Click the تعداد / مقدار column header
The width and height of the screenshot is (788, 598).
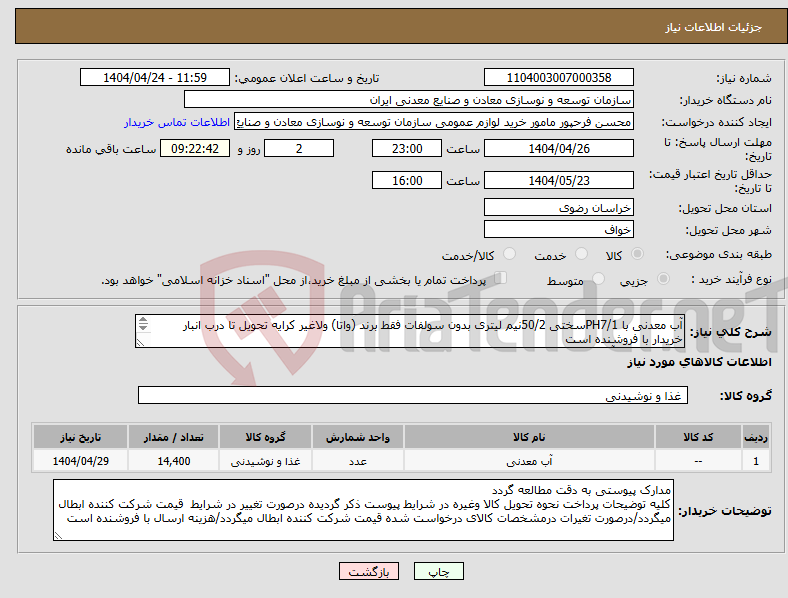click(173, 437)
